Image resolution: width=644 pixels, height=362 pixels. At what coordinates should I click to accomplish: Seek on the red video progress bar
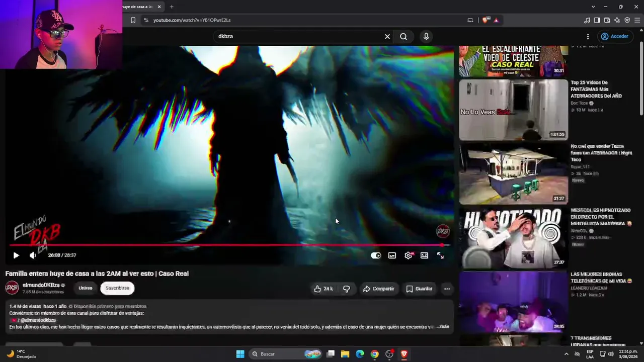[x=229, y=245]
